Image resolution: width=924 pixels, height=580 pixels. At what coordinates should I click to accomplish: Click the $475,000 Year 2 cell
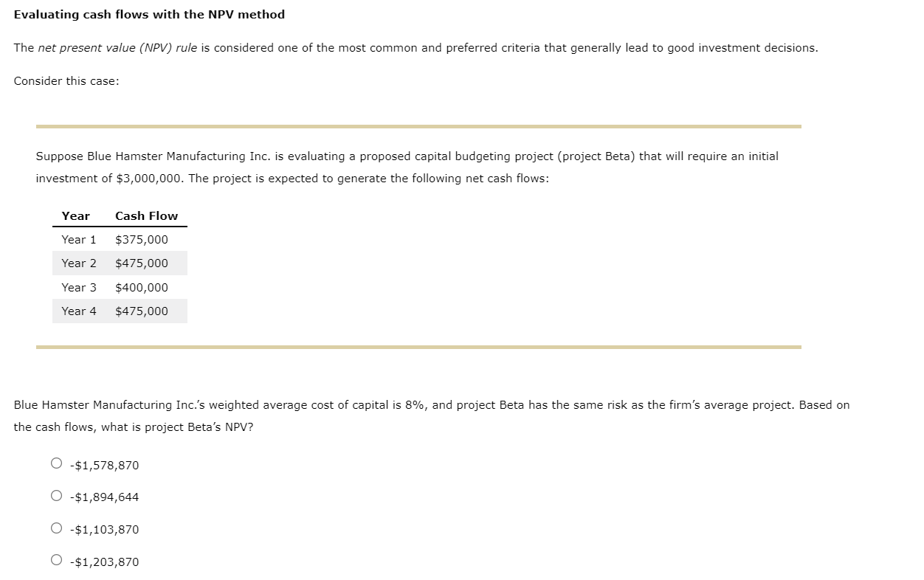142,263
